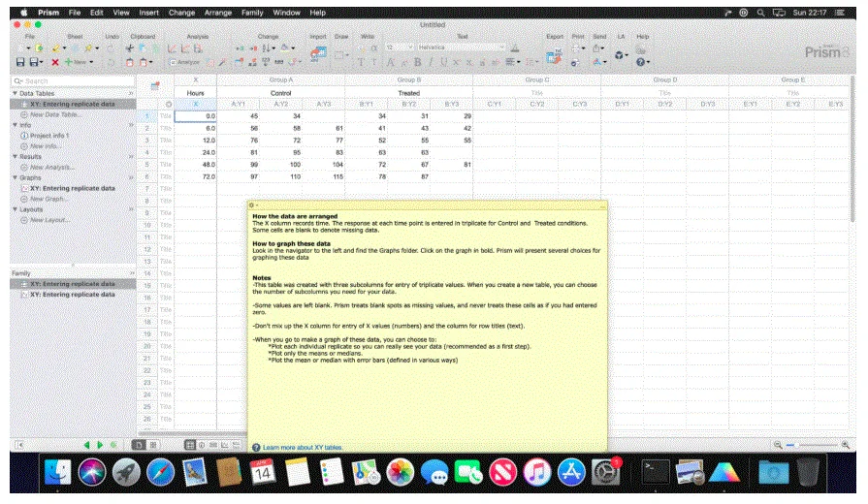Click the New sheet plus button

pos(77,62)
